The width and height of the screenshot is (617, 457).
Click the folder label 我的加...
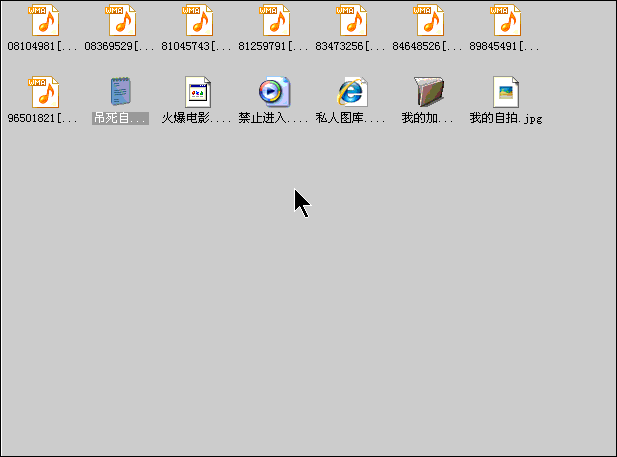point(428,118)
